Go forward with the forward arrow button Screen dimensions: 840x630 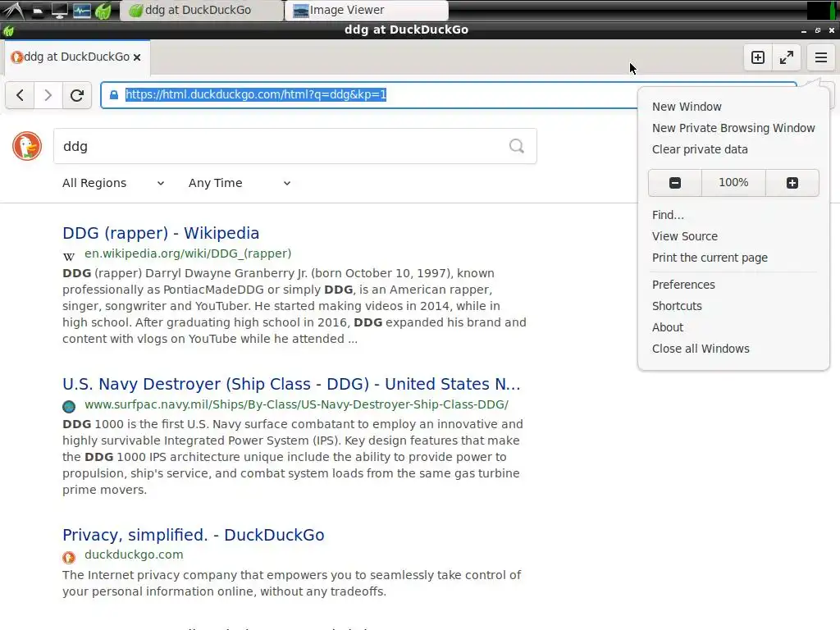48,95
